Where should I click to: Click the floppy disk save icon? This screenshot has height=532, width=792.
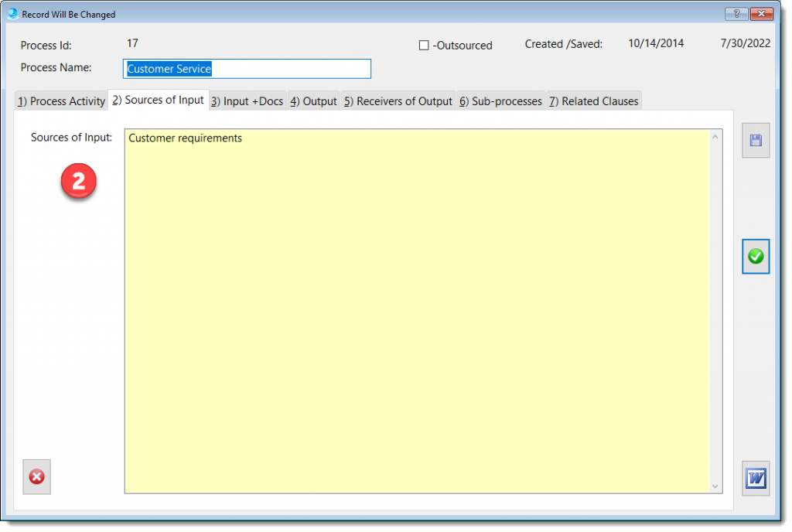pyautogui.click(x=756, y=141)
